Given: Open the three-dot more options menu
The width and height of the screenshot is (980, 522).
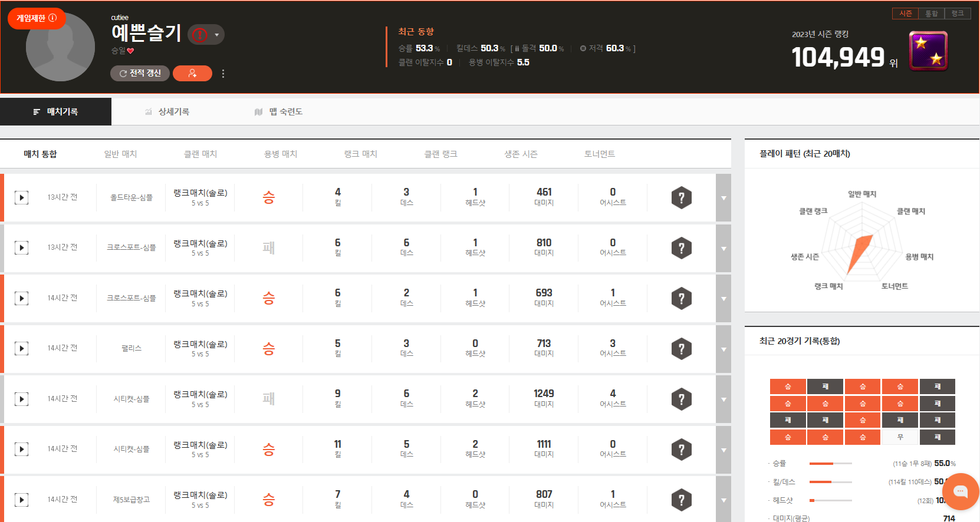Looking at the screenshot, I should pyautogui.click(x=223, y=74).
